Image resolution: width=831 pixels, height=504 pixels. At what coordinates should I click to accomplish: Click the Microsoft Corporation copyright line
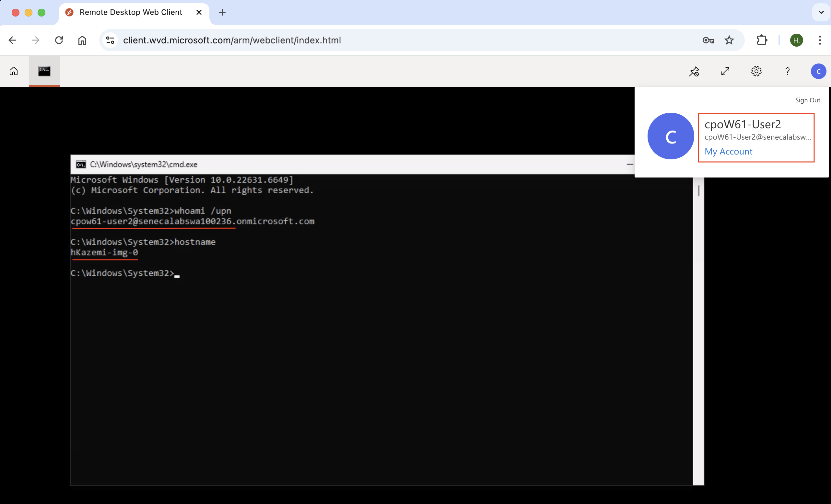[x=192, y=190]
